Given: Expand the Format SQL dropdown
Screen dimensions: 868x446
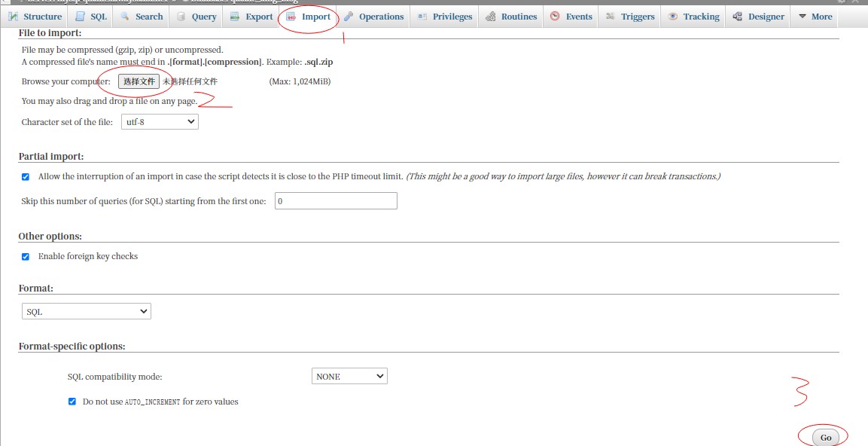Looking at the screenshot, I should pos(86,311).
